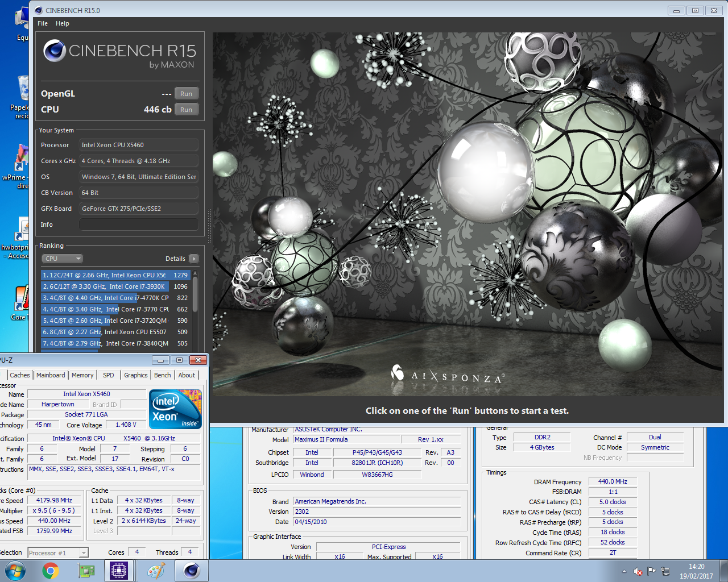Click the 446 cb CPU score
The image size is (728, 582).
[158, 109]
